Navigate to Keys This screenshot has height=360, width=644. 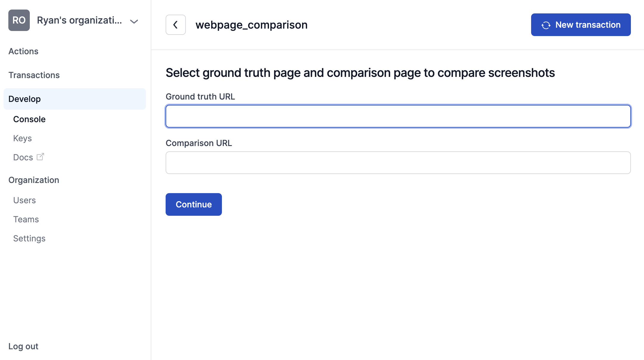click(22, 138)
